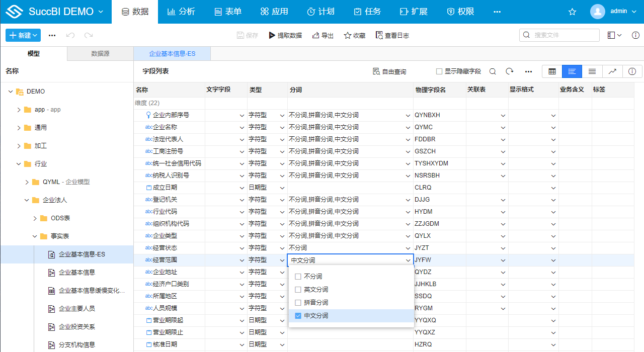Check the 不分词 option

point(298,277)
